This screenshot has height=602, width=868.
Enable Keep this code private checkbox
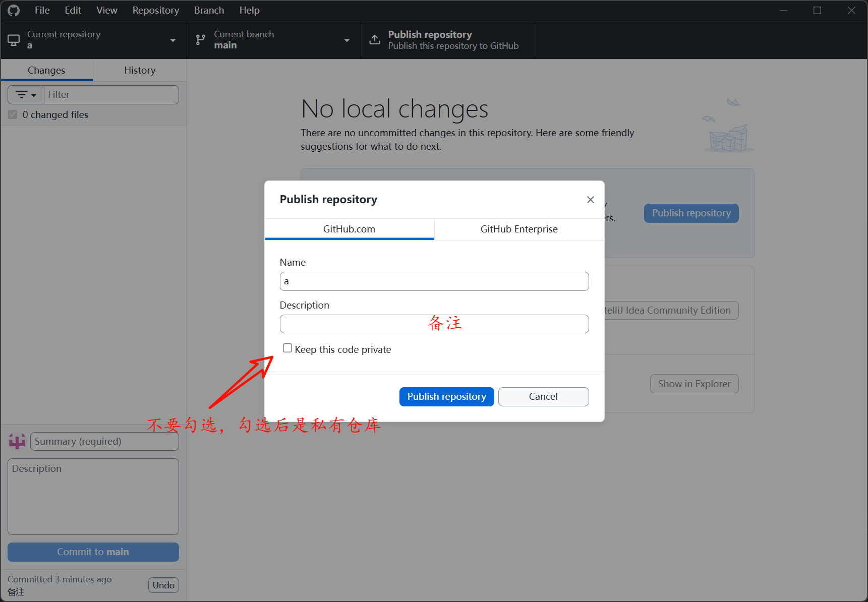287,348
